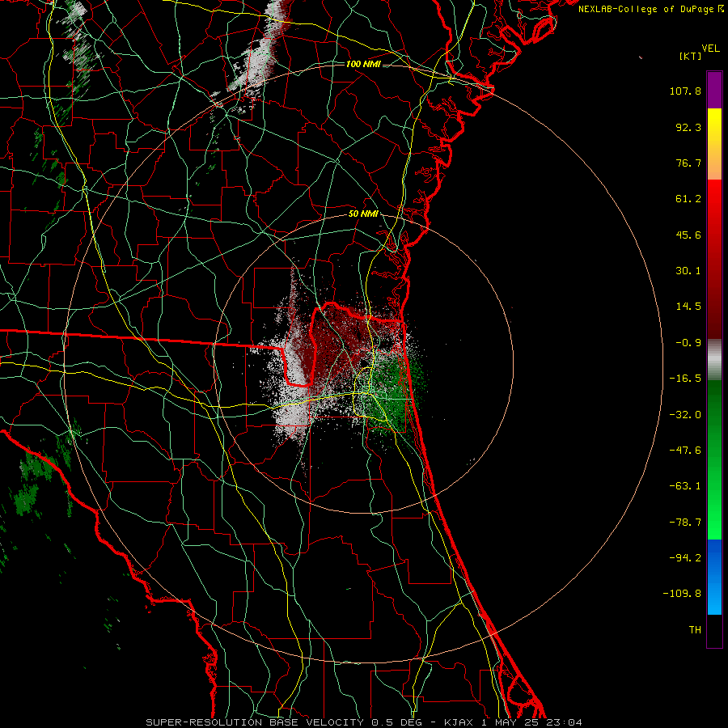Click the purple band of the color scale

tap(714, 90)
